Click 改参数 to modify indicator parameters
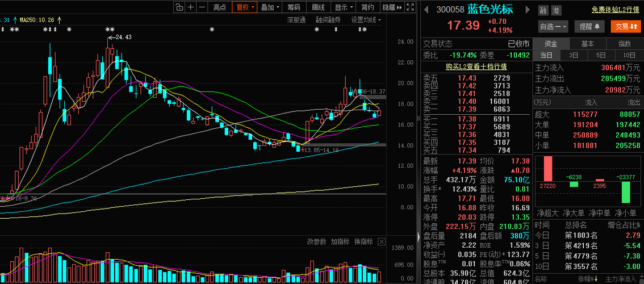Image resolution: width=644 pixels, height=284 pixels. tap(316, 241)
